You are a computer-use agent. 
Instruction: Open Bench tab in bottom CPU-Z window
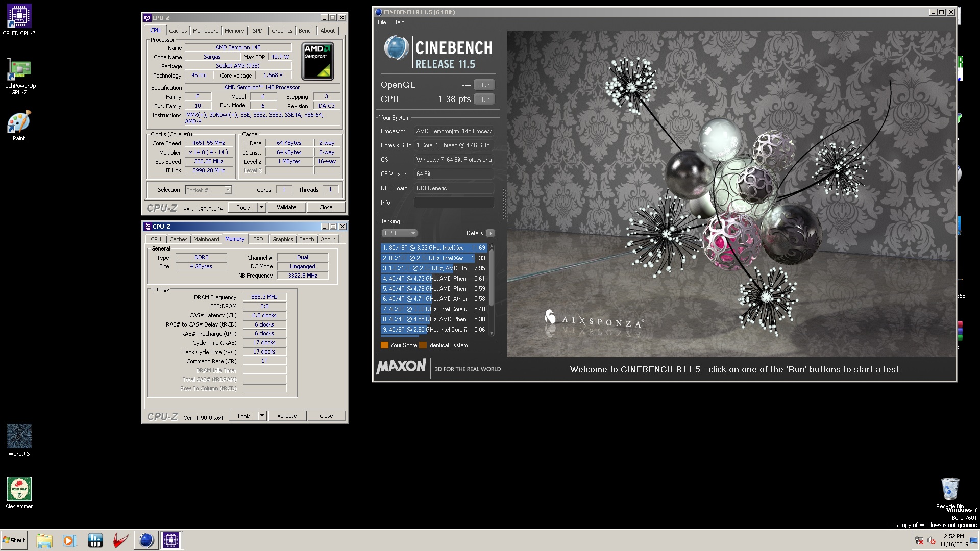point(307,239)
